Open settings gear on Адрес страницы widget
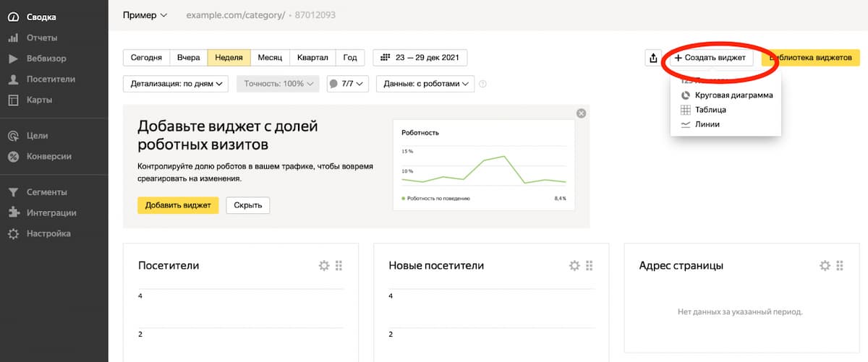The height and width of the screenshot is (362, 868). (x=825, y=266)
